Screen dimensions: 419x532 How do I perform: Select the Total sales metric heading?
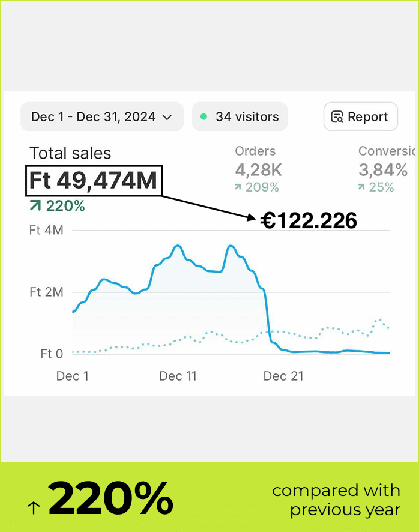(x=70, y=153)
